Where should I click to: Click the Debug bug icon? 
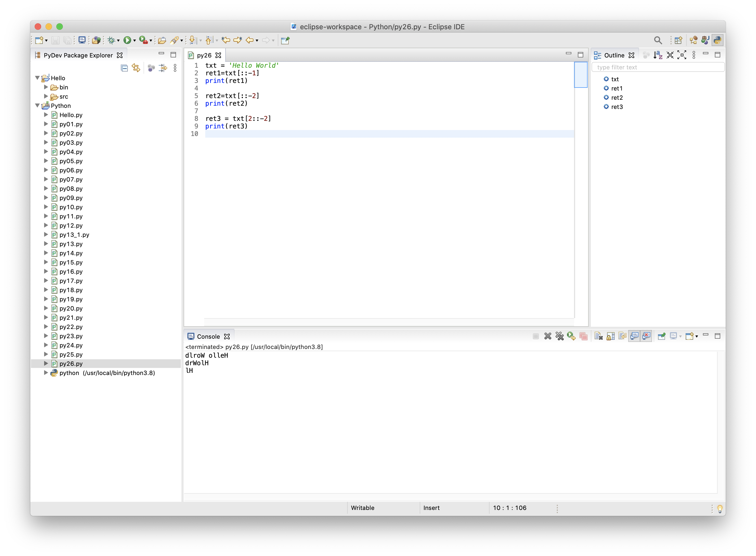pyautogui.click(x=111, y=40)
